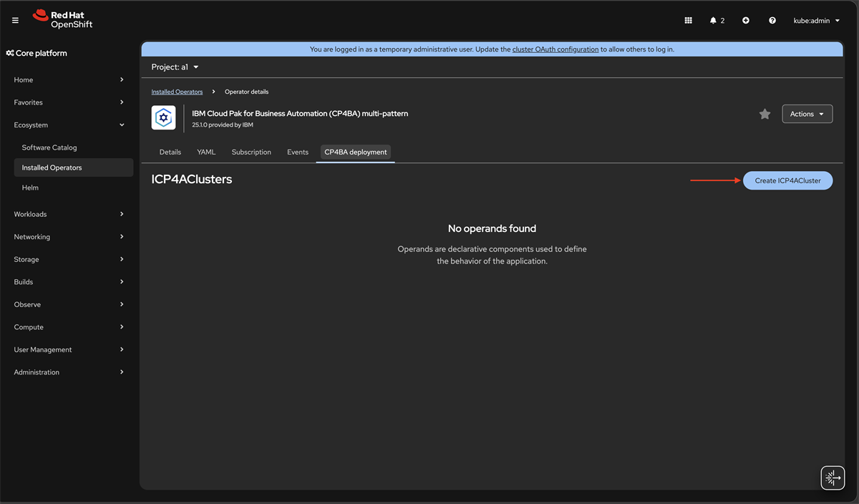Select the CP4BA deployment tab
Screen dimensions: 859x504
pyautogui.click(x=356, y=152)
